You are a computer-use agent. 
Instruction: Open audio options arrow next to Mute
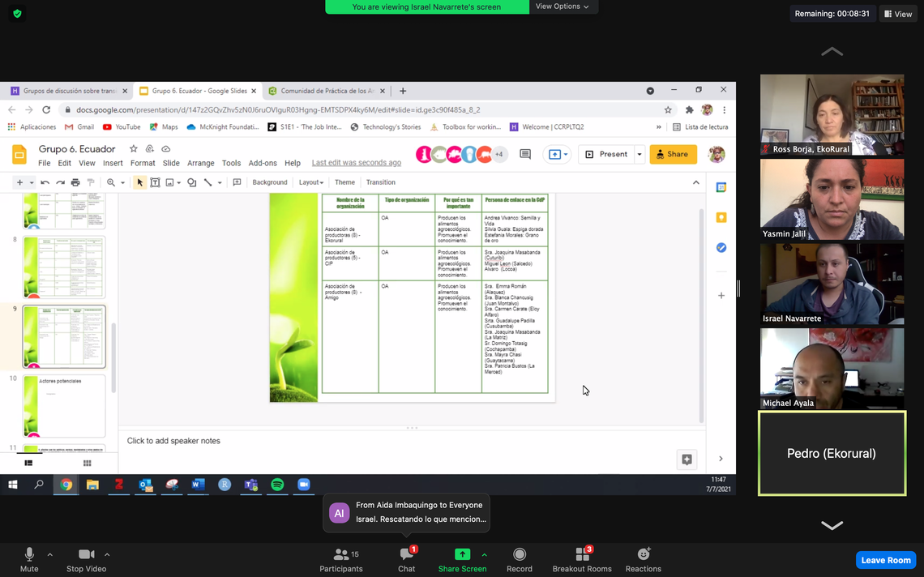(x=50, y=555)
